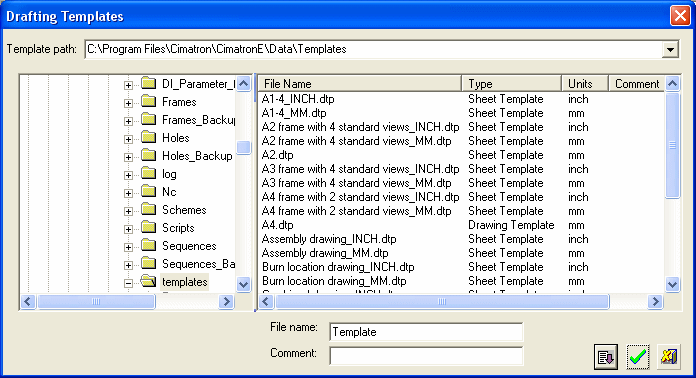This screenshot has height=378, width=696.
Task: Click the tree panel scroll down arrow
Action: pos(243,284)
